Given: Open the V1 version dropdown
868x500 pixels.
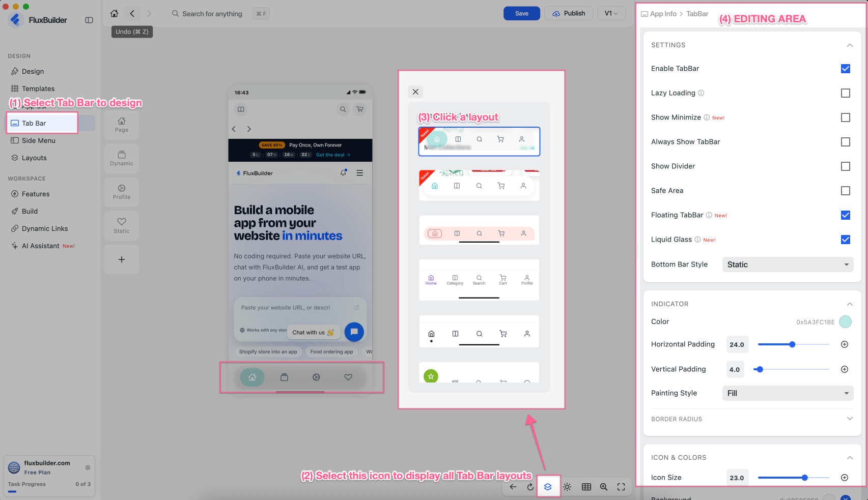Looking at the screenshot, I should [611, 14].
